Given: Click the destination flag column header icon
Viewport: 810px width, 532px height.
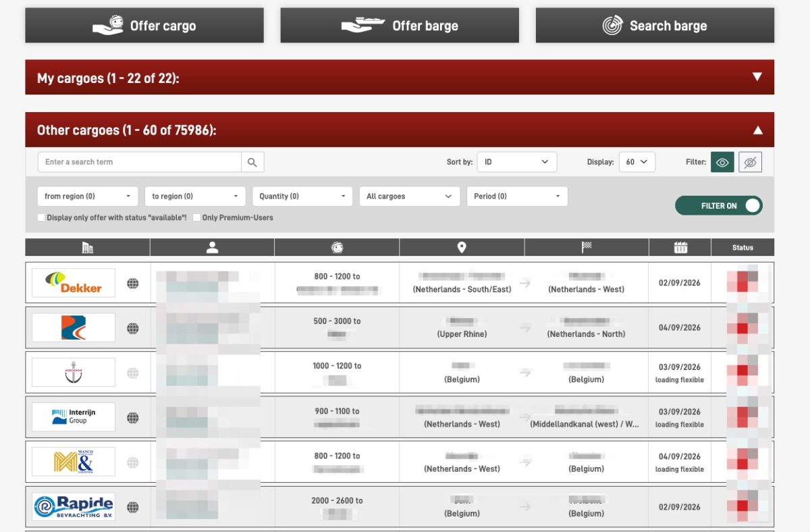Looking at the screenshot, I should click(587, 248).
